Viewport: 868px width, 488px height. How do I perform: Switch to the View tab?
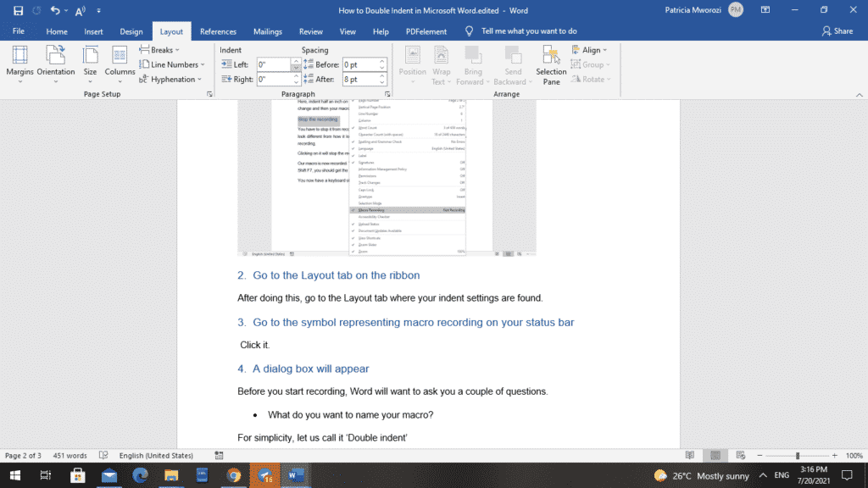pyautogui.click(x=348, y=31)
